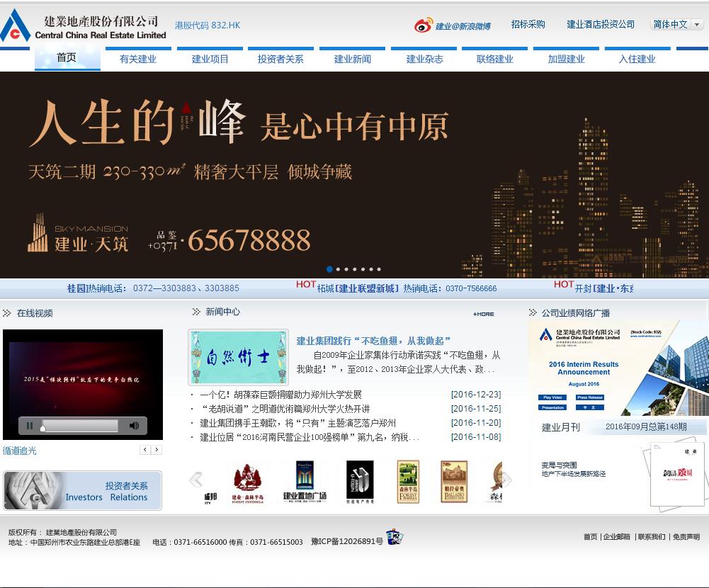The width and height of the screenshot is (709, 588).
Task: Select the last banner carousel dot
Action: click(x=379, y=269)
